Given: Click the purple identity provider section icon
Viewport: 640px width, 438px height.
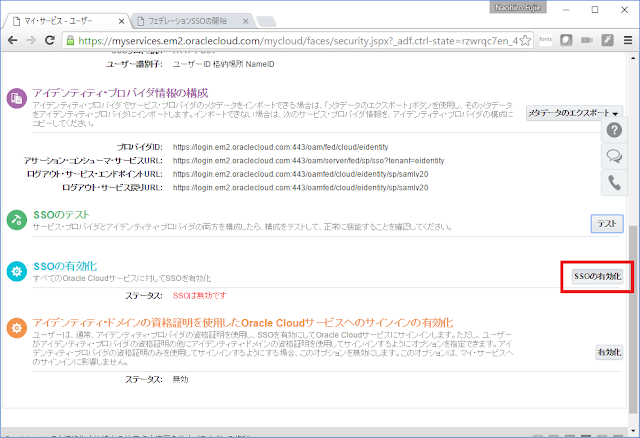Looking at the screenshot, I should pos(17,98).
